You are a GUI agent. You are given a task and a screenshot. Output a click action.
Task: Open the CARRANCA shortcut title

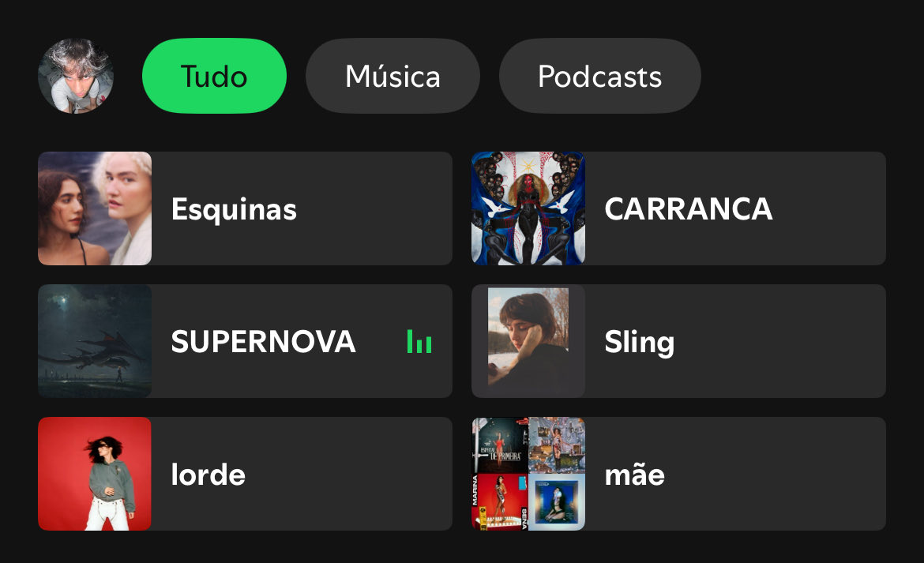coord(689,209)
